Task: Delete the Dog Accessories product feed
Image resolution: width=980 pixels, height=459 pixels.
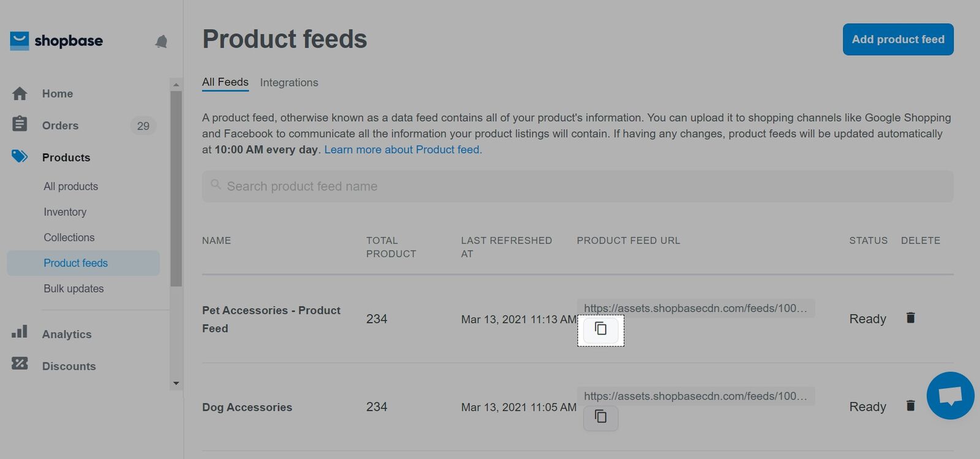Action: coord(910,406)
